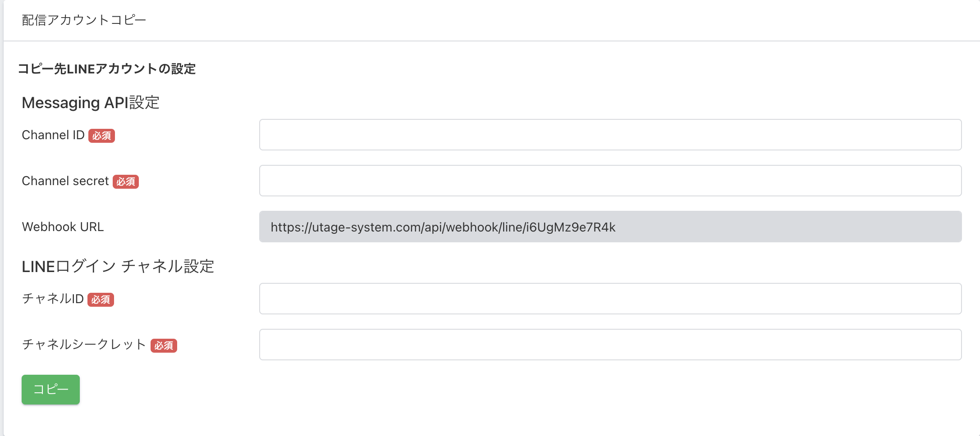The width and height of the screenshot is (980, 436).
Task: Click into the Channel secret text field
Action: (x=610, y=181)
